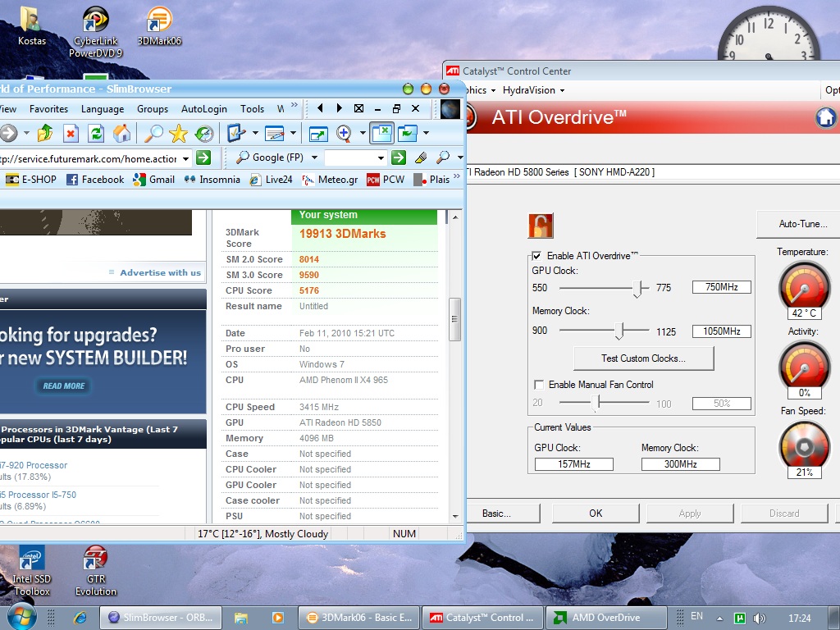Open browsing History icon in SlimBrowser
Screen dimensions: 840x630
[204, 133]
